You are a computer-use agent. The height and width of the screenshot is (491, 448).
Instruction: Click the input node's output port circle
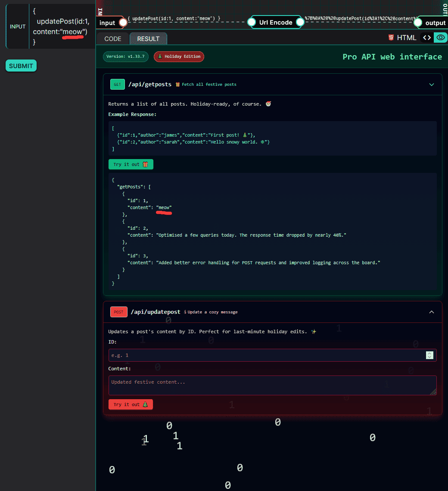tap(123, 22)
